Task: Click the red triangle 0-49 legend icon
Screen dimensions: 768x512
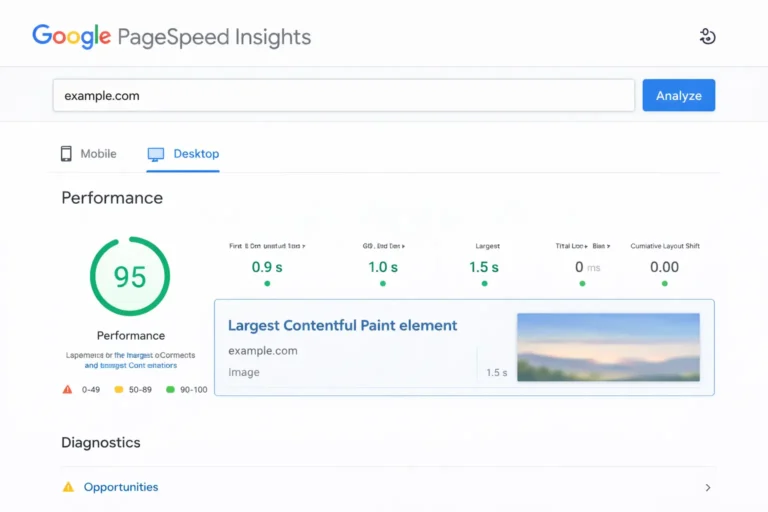Action: pos(68,390)
